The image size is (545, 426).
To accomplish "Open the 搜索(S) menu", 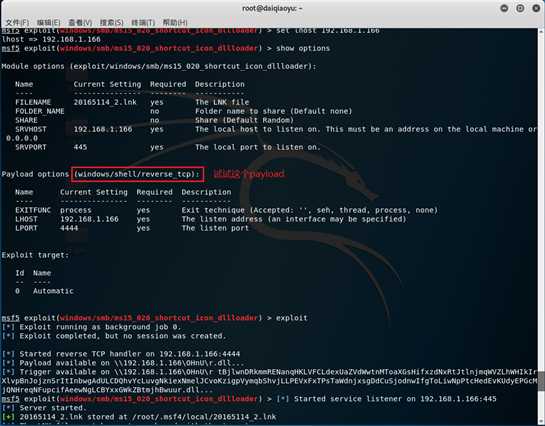I will [112, 23].
